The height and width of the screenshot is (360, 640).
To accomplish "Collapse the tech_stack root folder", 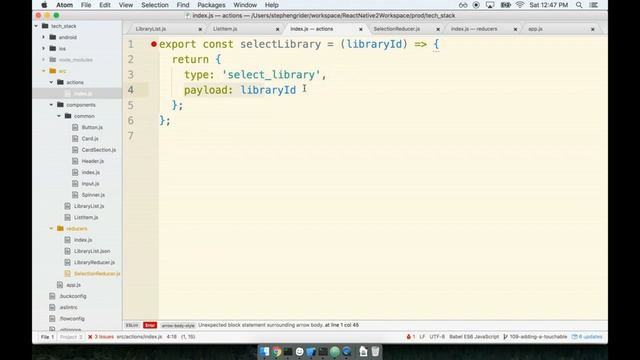I will [x=36, y=26].
